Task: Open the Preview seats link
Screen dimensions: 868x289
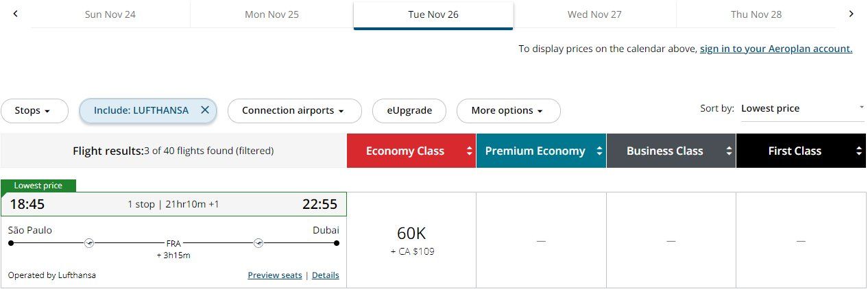Action: (x=274, y=275)
